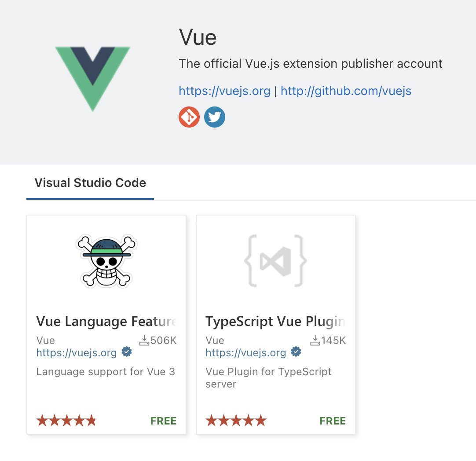Click verified badge on TypeScript Vue Plugin card
The height and width of the screenshot is (461, 476).
pyautogui.click(x=296, y=352)
